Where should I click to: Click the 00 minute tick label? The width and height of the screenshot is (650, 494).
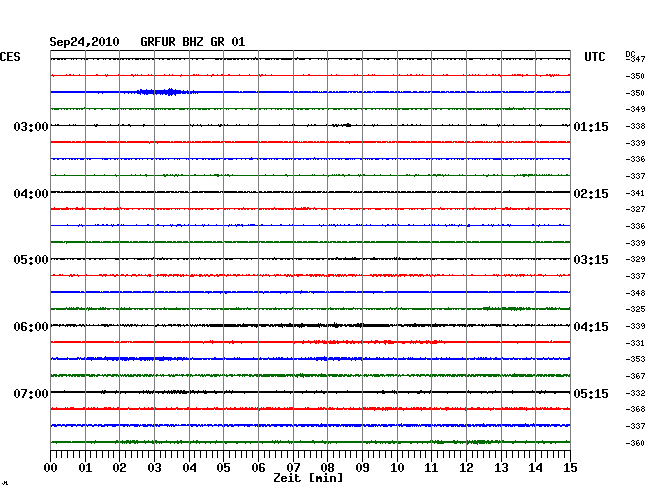(x=51, y=468)
